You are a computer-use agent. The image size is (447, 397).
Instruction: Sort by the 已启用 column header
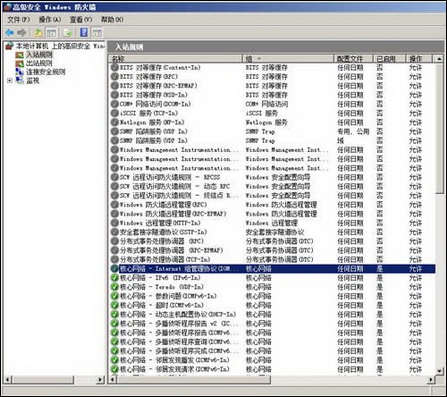point(389,59)
